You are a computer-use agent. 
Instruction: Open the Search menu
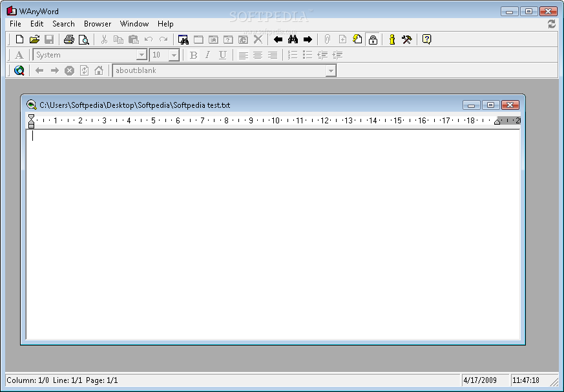click(x=63, y=24)
